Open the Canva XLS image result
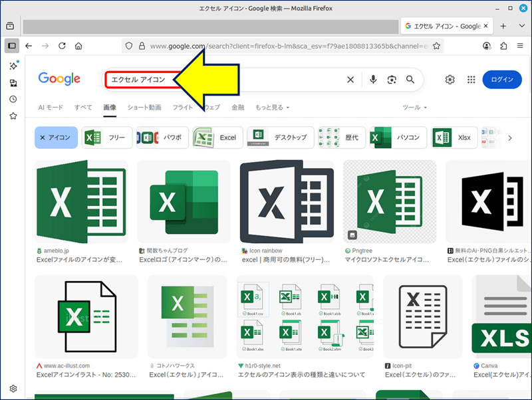Screen dimensions: 532x400 (x=502, y=316)
